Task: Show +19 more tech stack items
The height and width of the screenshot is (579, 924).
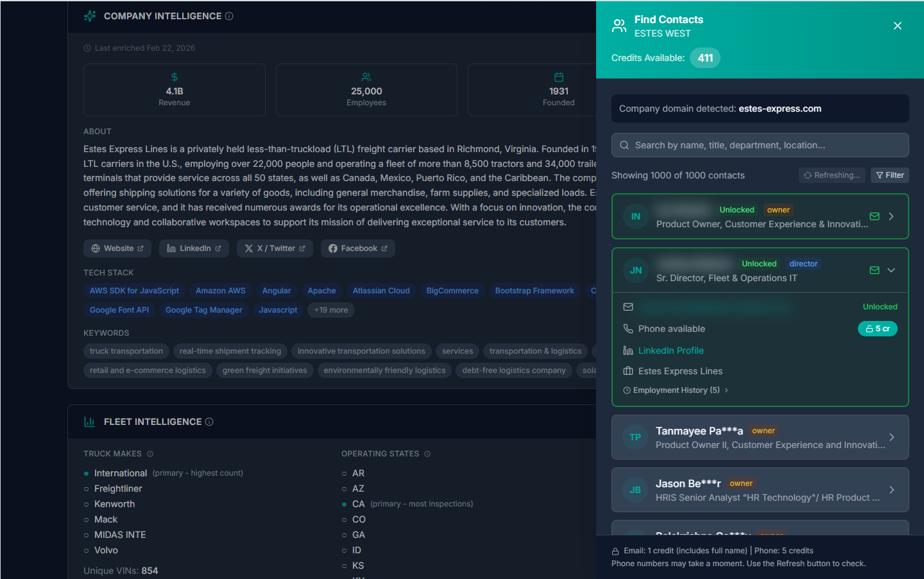Action: (331, 310)
